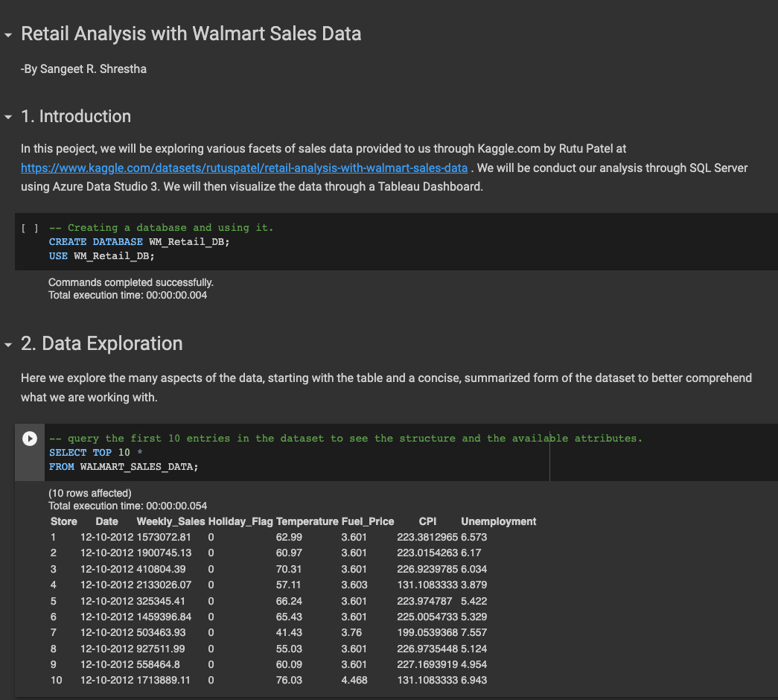Viewport: 778px width, 700px height.
Task: Click the empty execution brackets of CREATE DATABASE cell
Action: point(30,228)
